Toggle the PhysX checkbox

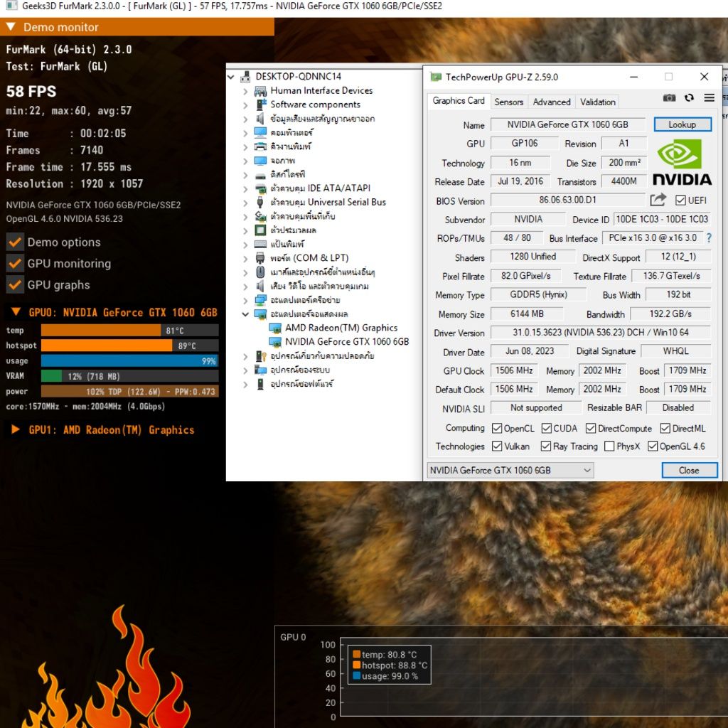(x=609, y=446)
